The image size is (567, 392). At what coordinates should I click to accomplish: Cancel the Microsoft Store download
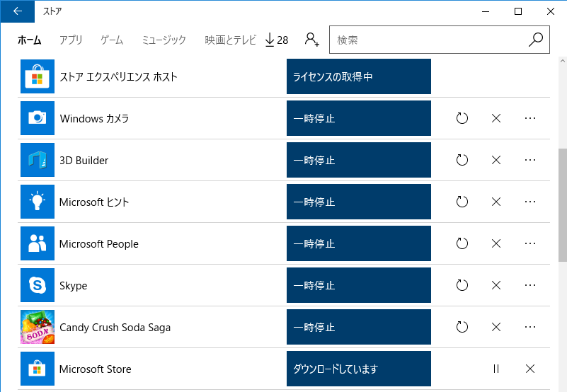coord(530,369)
